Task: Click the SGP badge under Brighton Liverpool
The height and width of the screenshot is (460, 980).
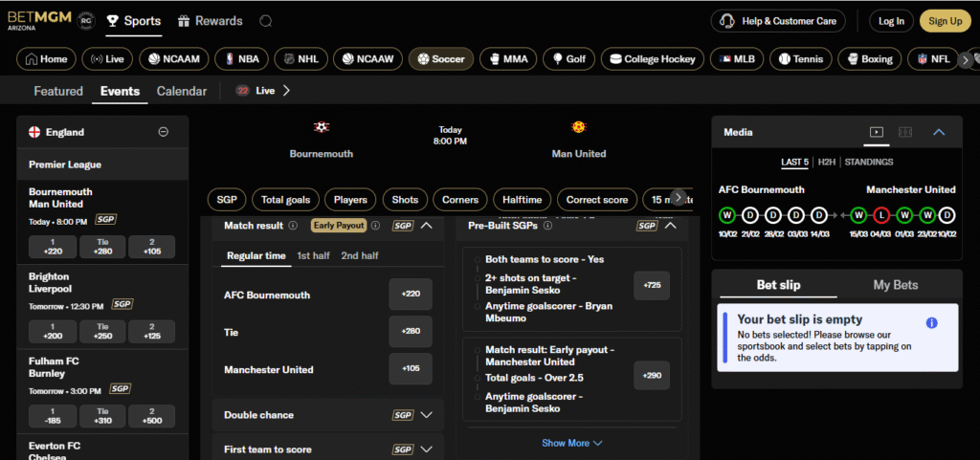Action: tap(122, 304)
